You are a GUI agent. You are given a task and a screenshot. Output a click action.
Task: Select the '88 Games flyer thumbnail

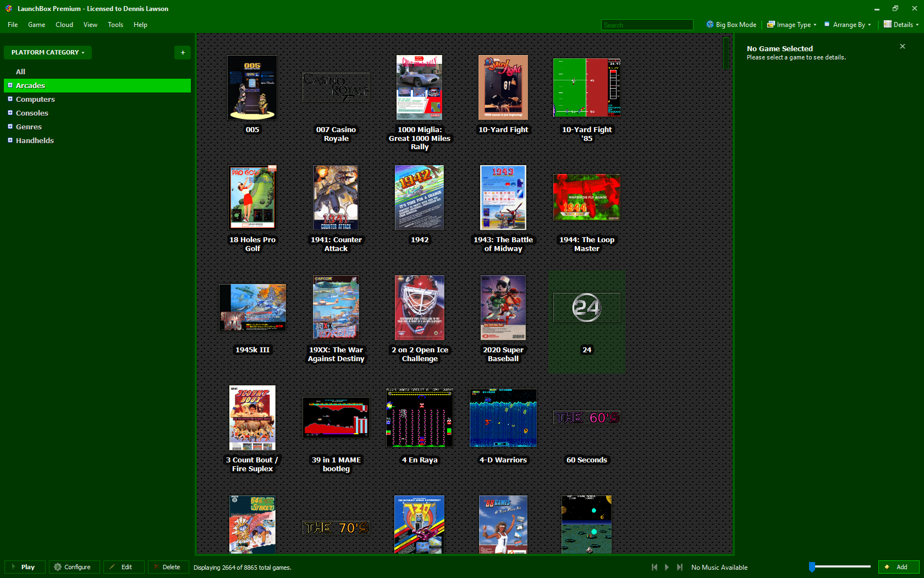503,525
